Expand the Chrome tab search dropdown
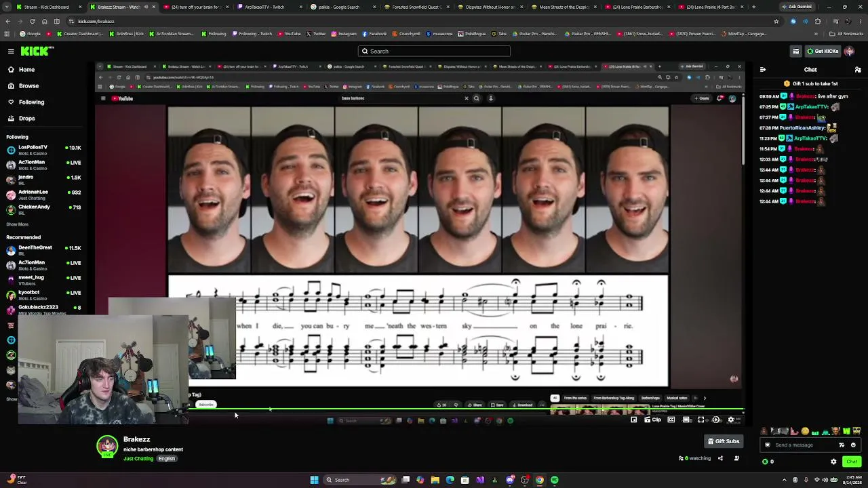 pyautogui.click(x=7, y=7)
